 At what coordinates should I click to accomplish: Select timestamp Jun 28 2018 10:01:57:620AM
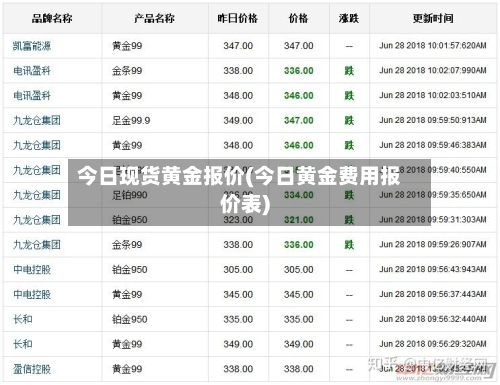[x=433, y=45]
